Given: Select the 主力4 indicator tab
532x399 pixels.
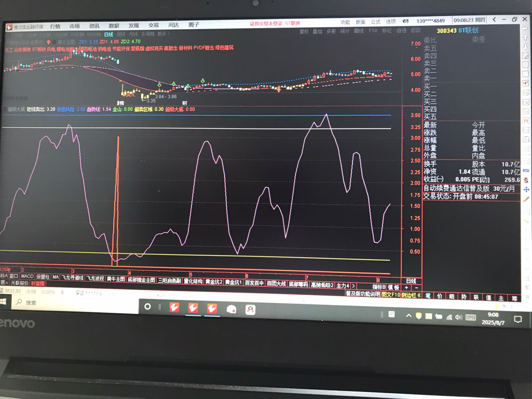Looking at the screenshot, I should point(343,286).
